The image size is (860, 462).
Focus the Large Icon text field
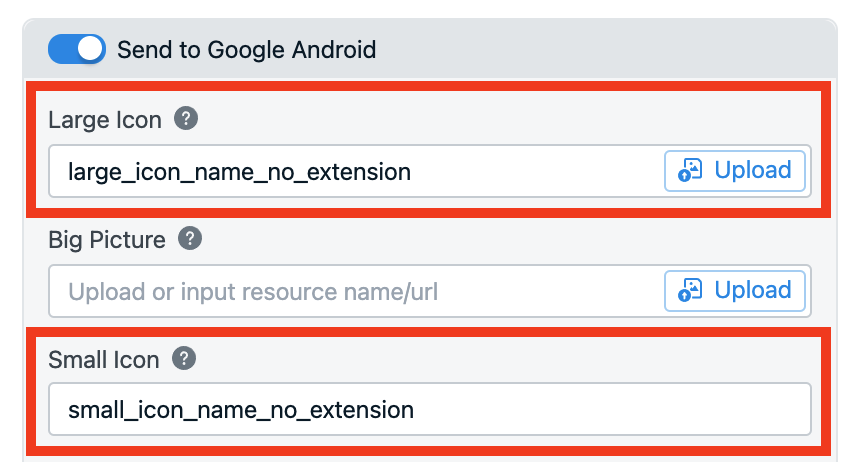[x=357, y=171]
